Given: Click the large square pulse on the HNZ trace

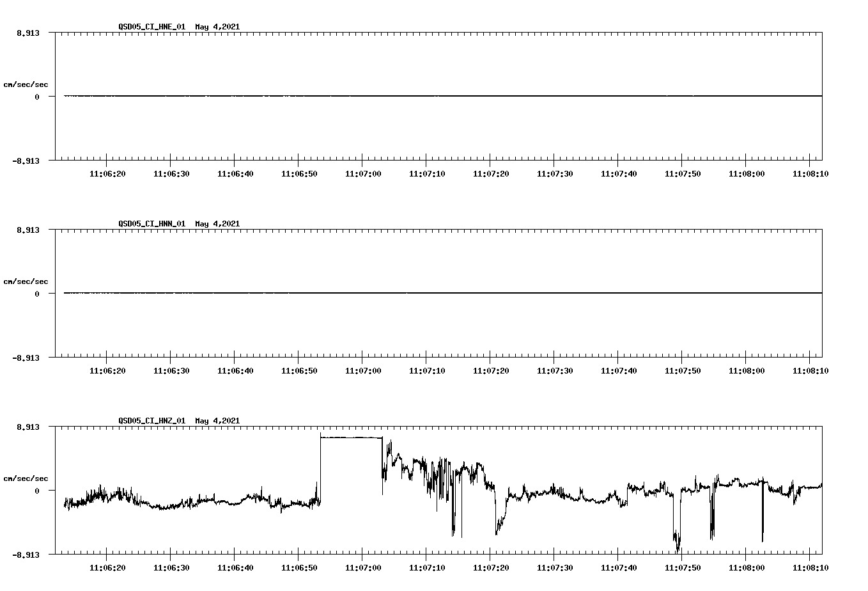Looking at the screenshot, I should tap(350, 438).
